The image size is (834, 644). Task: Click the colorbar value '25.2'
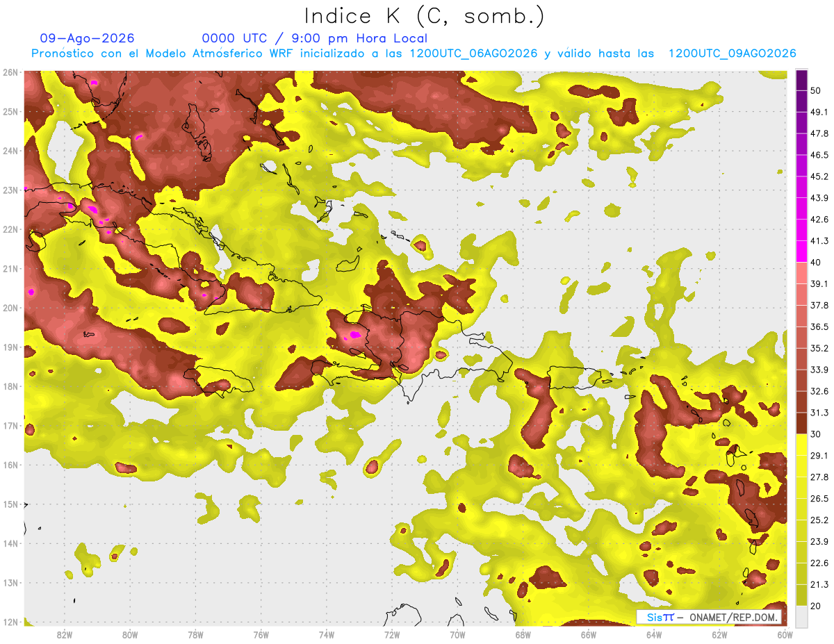click(x=820, y=520)
